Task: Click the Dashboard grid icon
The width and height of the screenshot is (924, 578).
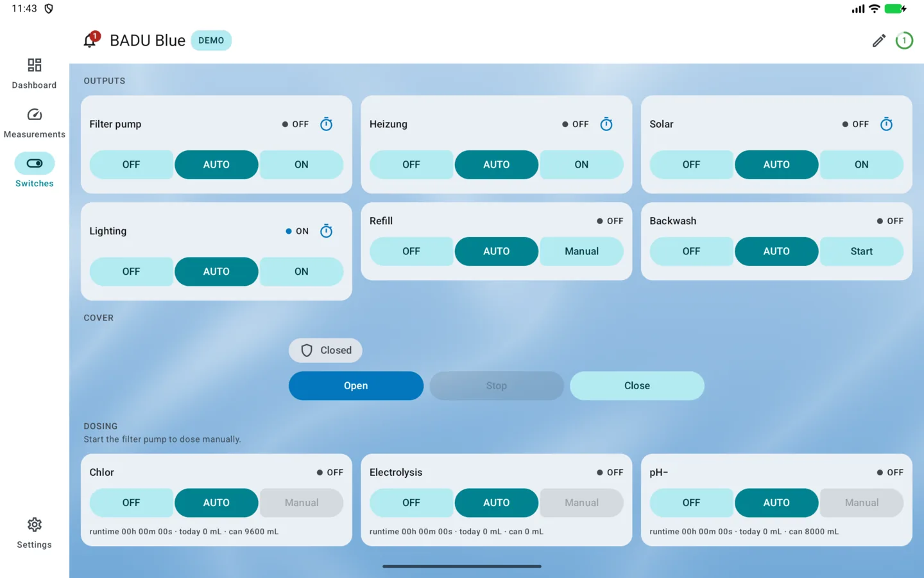Action: point(35,65)
